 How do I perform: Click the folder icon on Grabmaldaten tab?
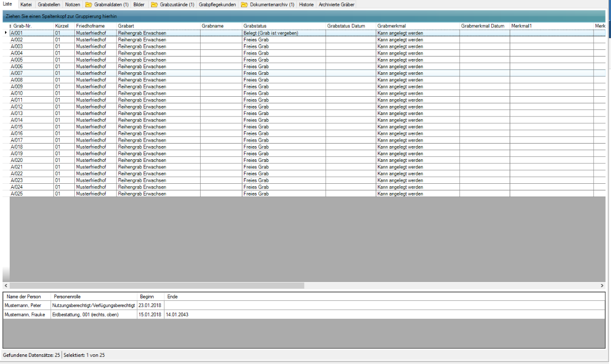tap(89, 5)
